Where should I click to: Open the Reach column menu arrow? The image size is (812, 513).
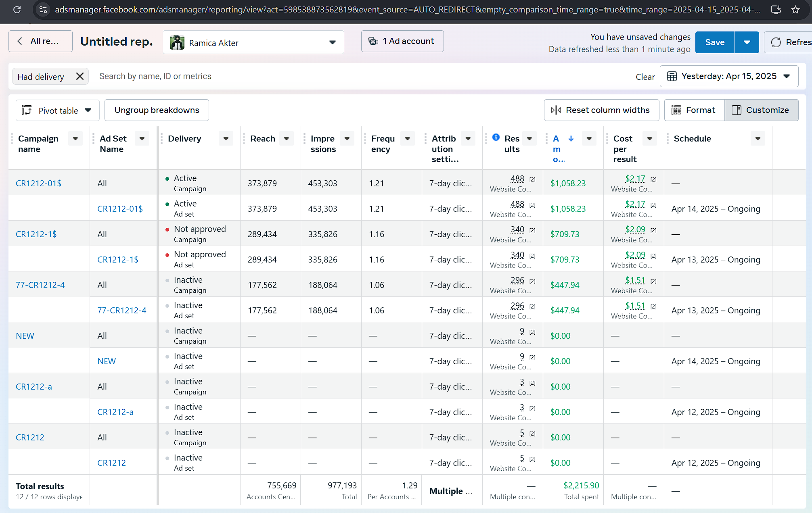[287, 139]
